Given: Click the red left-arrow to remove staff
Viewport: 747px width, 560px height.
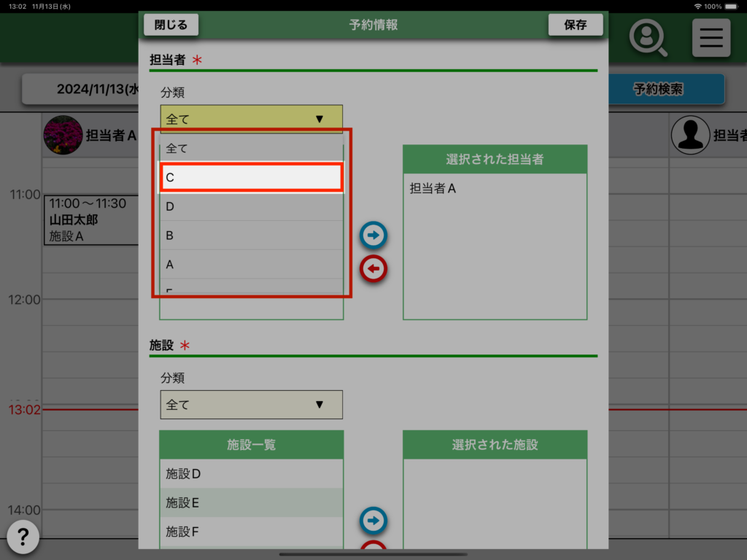Looking at the screenshot, I should [373, 269].
